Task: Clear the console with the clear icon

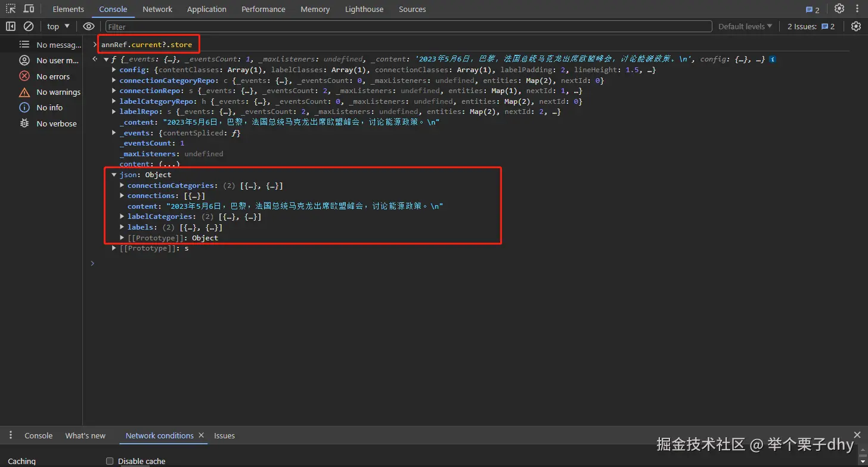Action: tap(29, 26)
